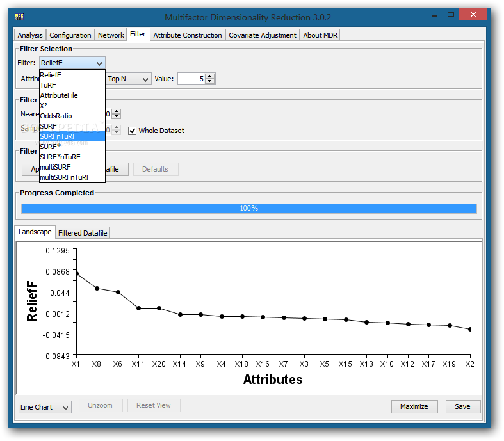
Task: Pick multiSURF filter option
Action: (x=72, y=167)
